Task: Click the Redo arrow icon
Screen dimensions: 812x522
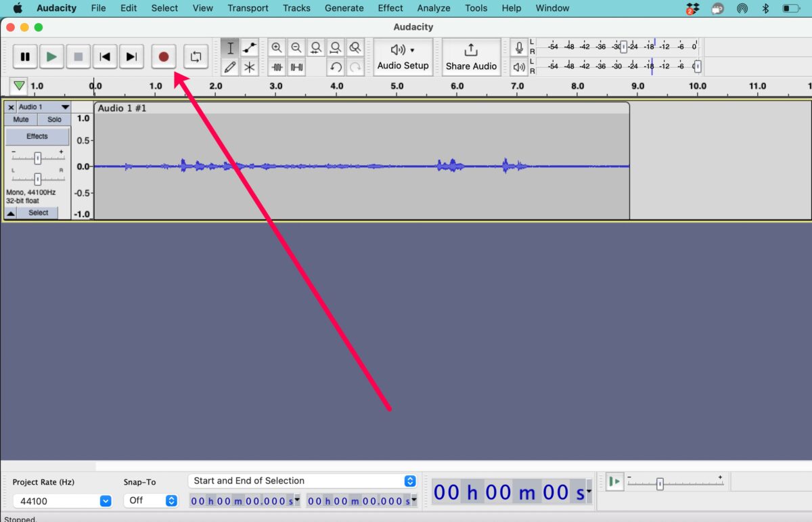Action: pos(355,67)
